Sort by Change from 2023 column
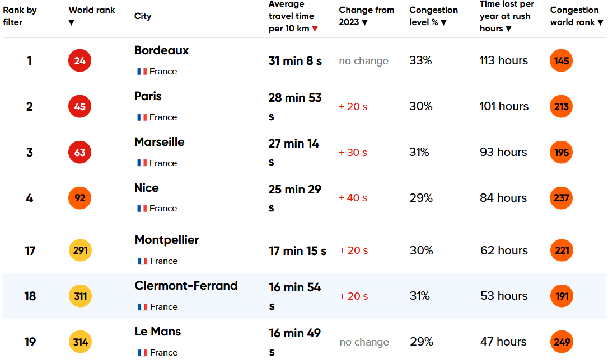The height and width of the screenshot is (364, 608). [x=364, y=22]
